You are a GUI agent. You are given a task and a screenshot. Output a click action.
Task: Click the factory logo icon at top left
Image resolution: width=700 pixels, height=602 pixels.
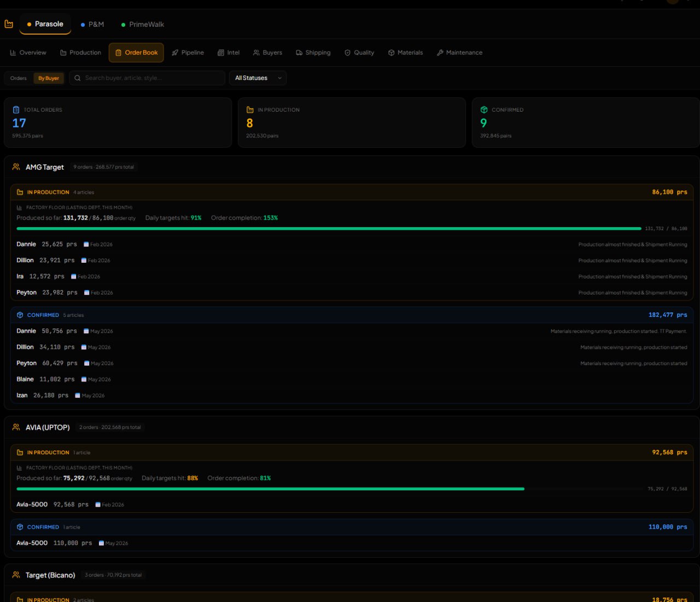coord(9,24)
